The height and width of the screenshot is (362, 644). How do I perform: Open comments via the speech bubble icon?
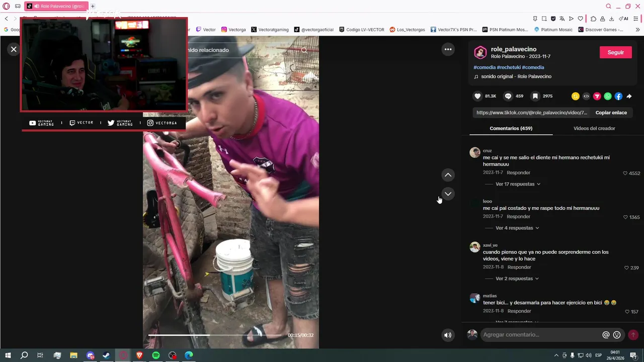(x=508, y=96)
